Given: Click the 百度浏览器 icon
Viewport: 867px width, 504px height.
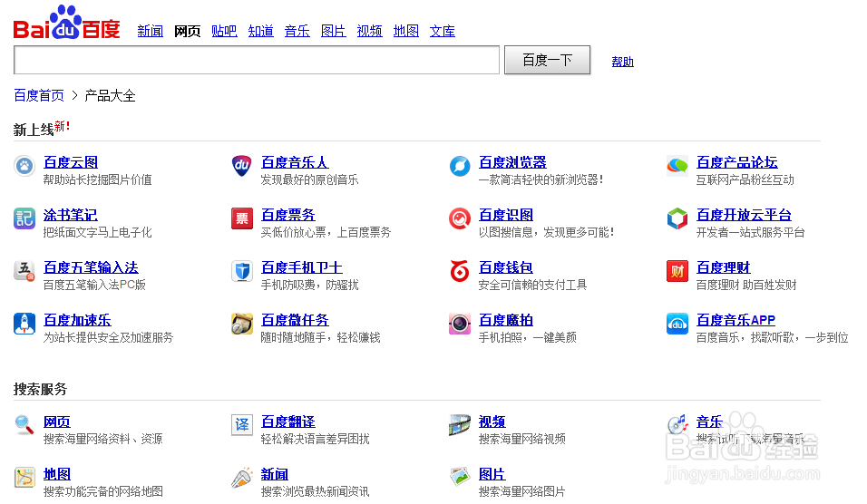Looking at the screenshot, I should click(x=460, y=165).
